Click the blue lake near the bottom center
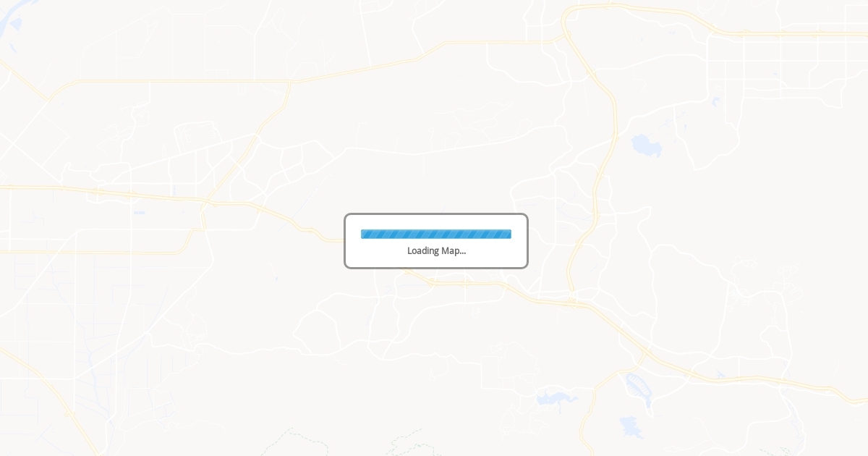 556,398
